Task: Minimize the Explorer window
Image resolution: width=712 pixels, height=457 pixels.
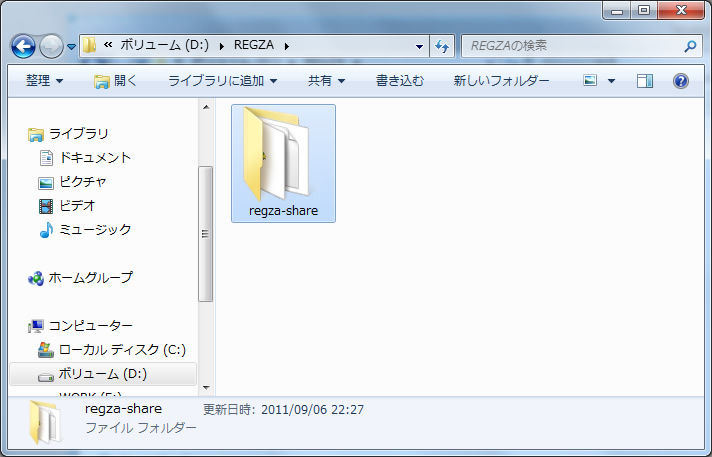Action: tap(617, 10)
